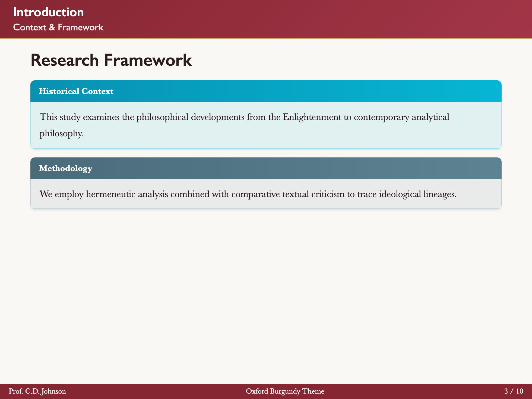Click the word hermeneutic in the Methodology text
This screenshot has height=399, width=532.
(110, 194)
